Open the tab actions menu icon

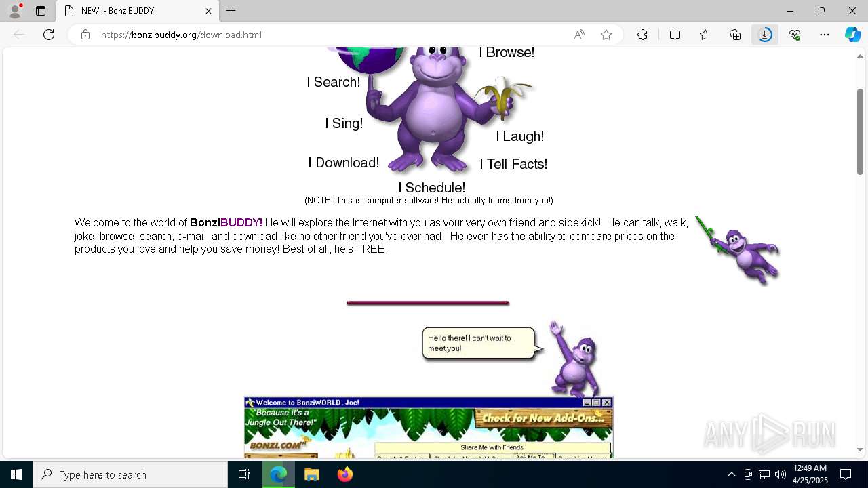[41, 11]
